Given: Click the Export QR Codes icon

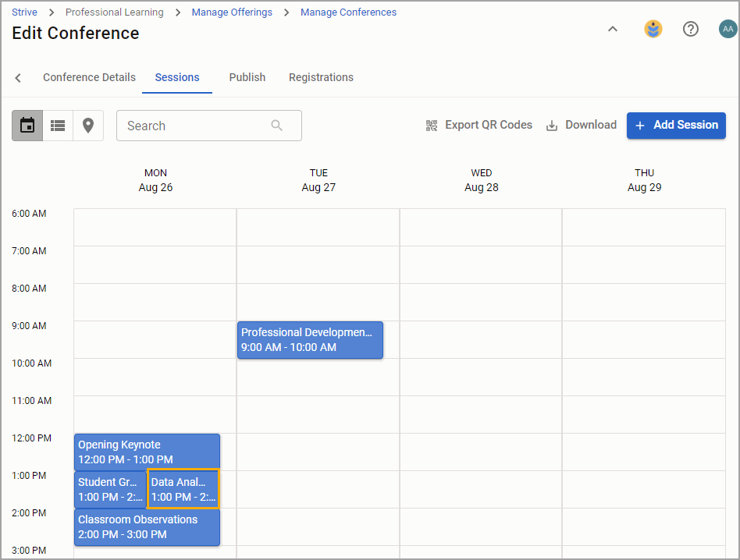Looking at the screenshot, I should (x=432, y=126).
